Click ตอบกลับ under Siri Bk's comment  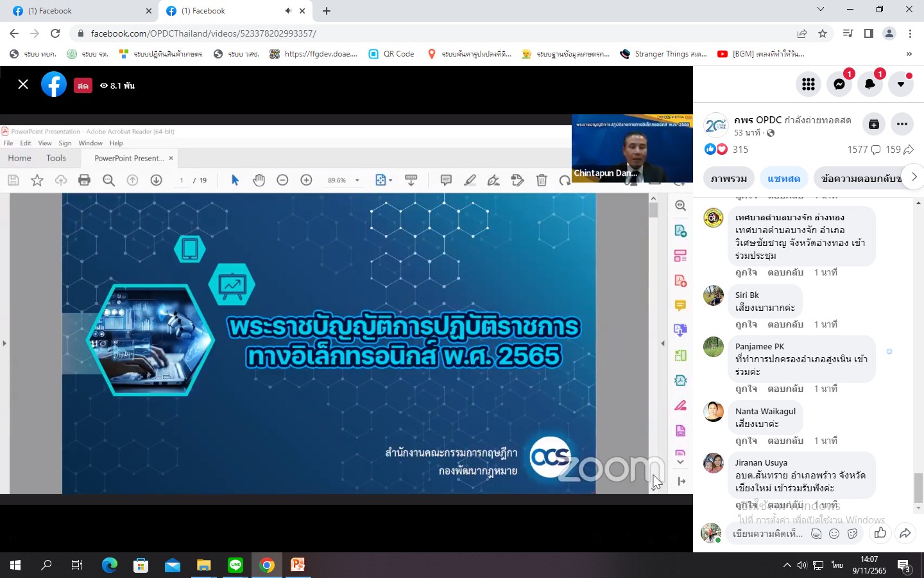click(785, 324)
